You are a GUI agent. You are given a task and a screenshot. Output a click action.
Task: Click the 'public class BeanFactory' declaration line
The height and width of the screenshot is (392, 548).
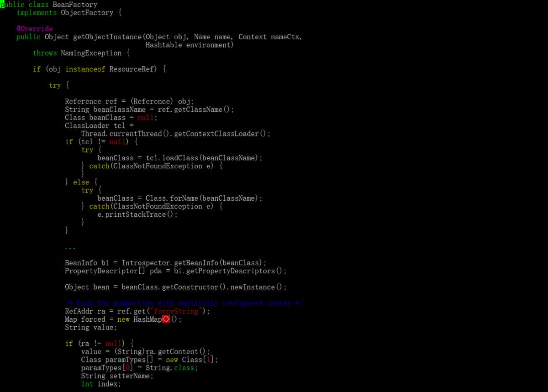49,5
